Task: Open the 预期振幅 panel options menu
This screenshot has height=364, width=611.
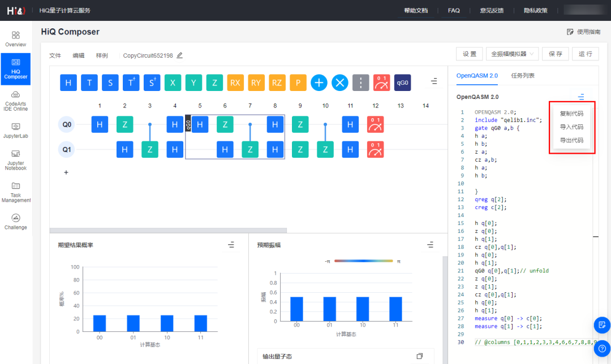Action: click(x=431, y=245)
